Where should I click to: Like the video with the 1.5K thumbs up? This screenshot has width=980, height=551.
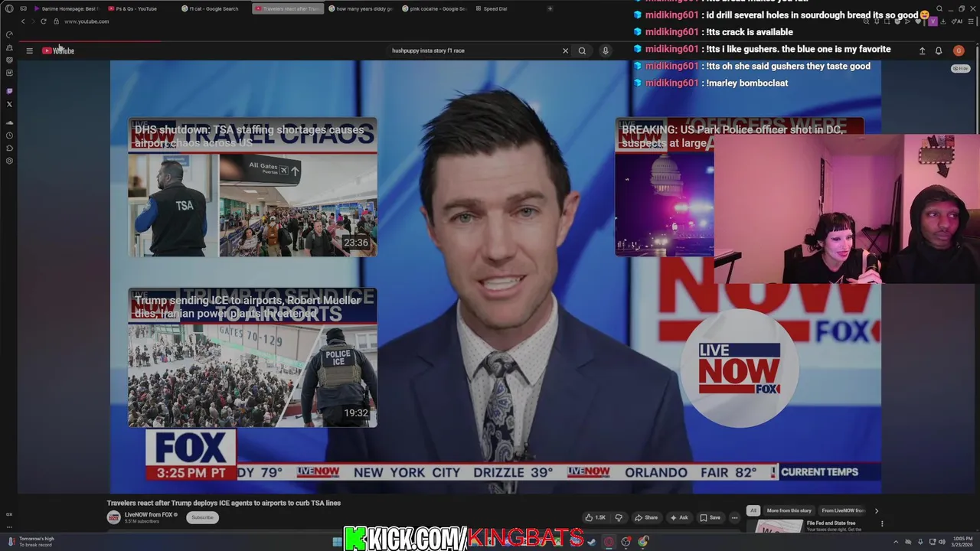(x=596, y=517)
